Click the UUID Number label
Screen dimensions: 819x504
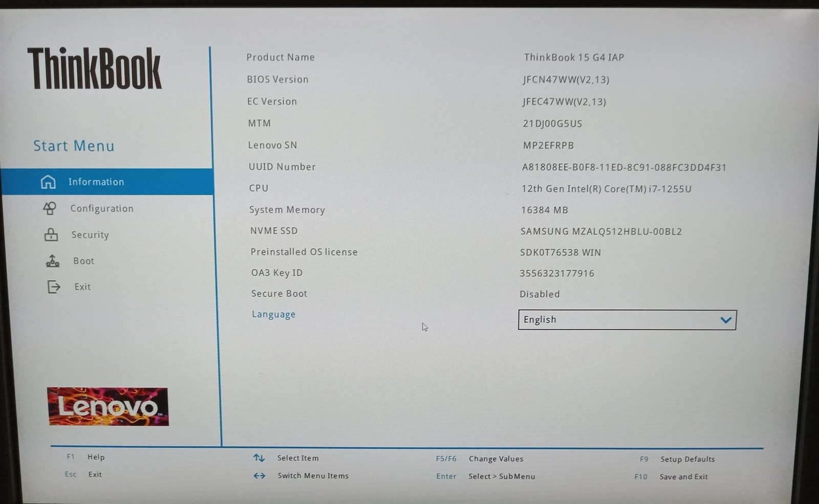282,167
